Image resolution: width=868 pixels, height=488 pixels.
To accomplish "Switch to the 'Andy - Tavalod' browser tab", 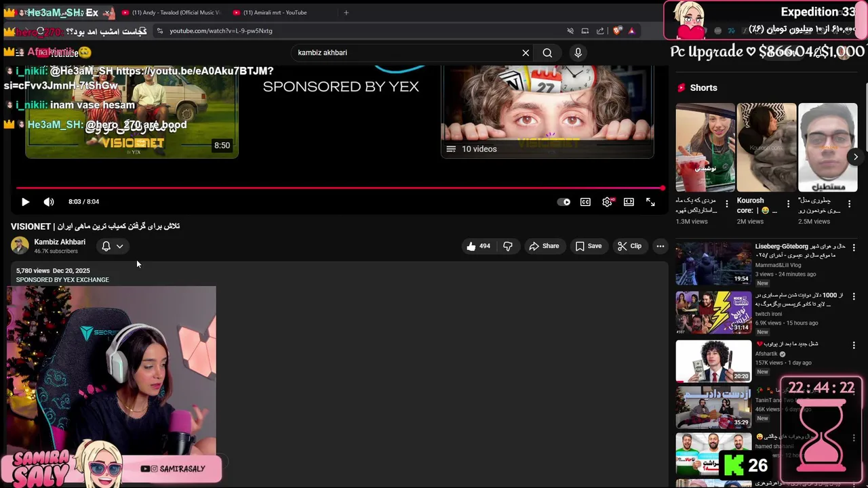I will pos(171,12).
